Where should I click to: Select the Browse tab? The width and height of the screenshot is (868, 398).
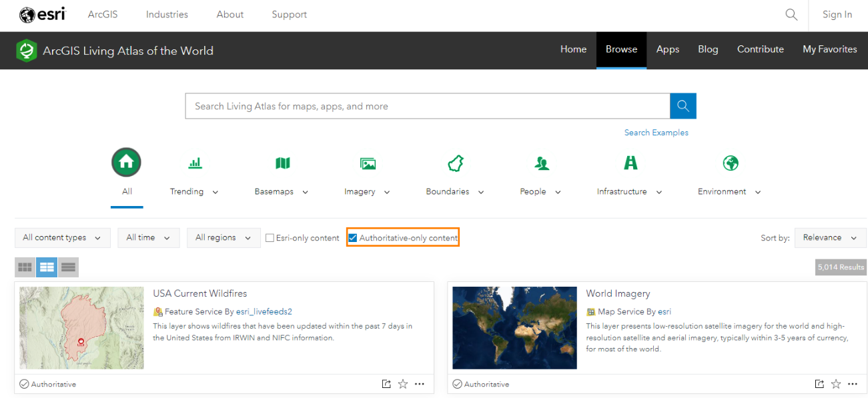pyautogui.click(x=621, y=50)
